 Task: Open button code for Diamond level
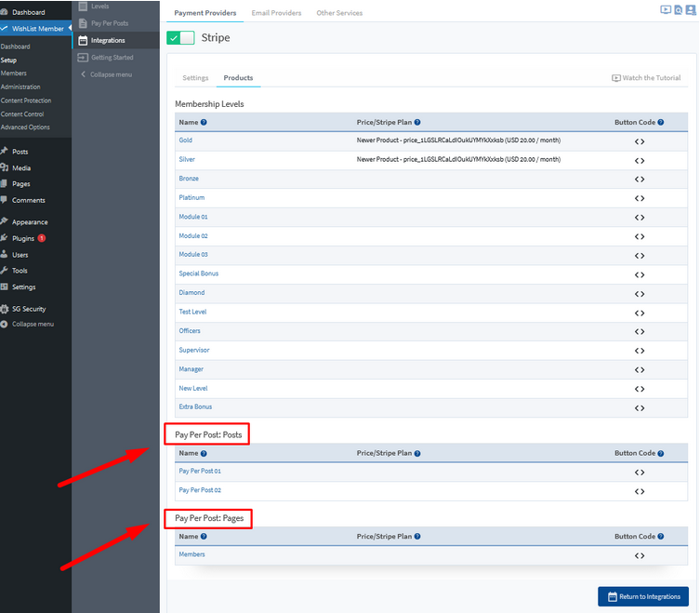coord(640,294)
